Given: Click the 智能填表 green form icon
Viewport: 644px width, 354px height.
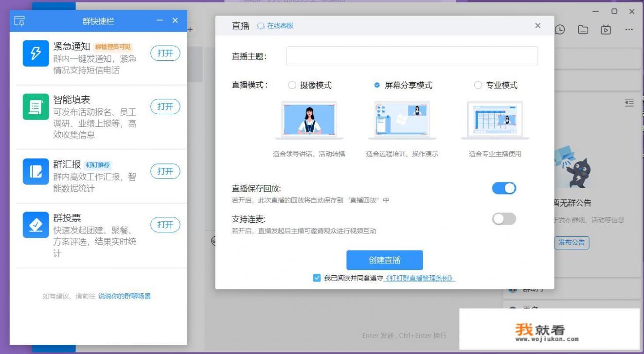Looking at the screenshot, I should [x=36, y=107].
